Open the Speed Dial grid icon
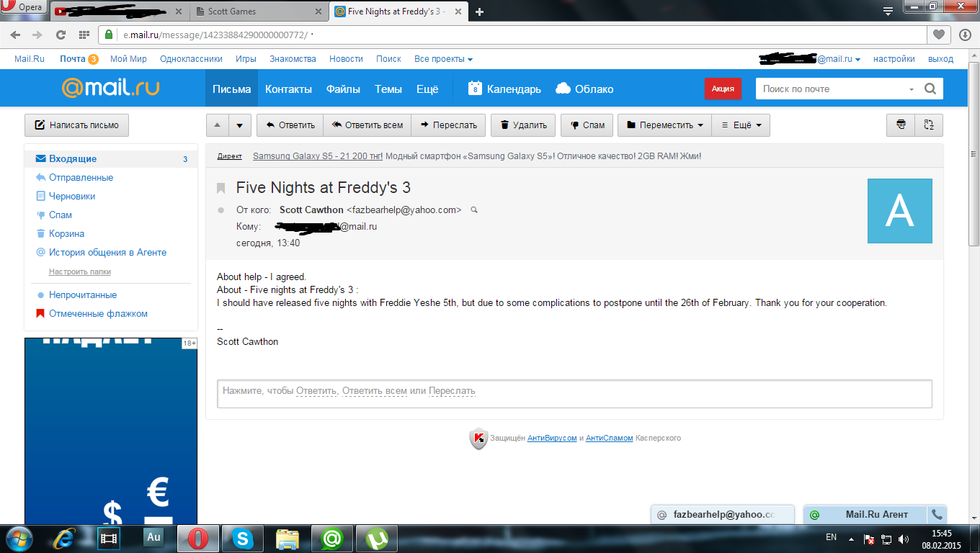The width and height of the screenshot is (980, 553). point(84,35)
